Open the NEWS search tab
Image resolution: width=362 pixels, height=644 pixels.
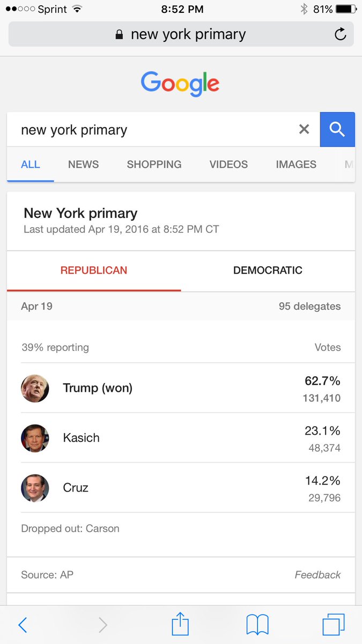pyautogui.click(x=83, y=164)
